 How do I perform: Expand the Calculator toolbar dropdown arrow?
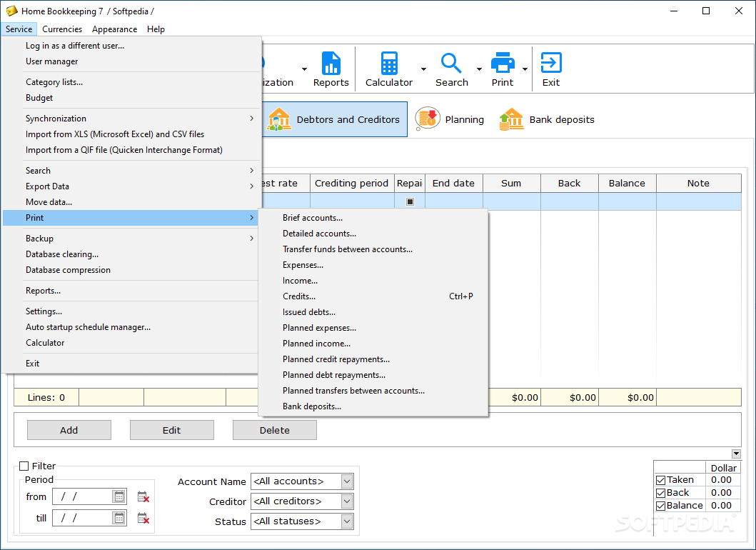[x=423, y=69]
